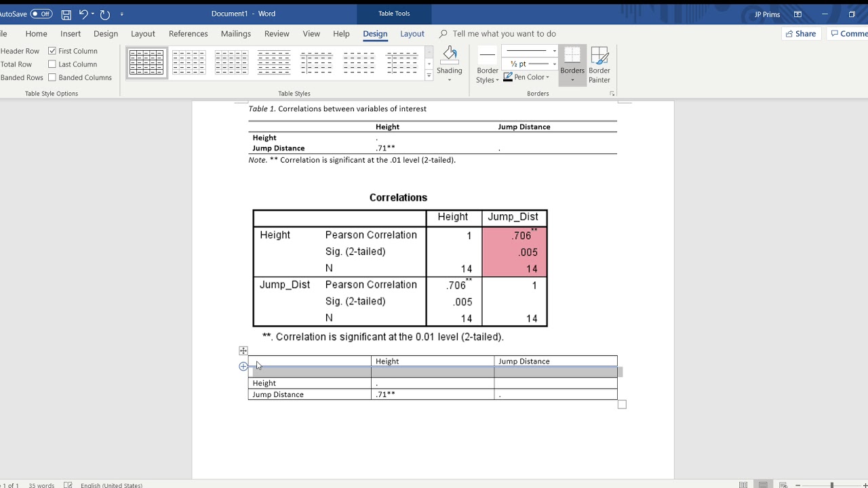Click the .71** cell in the bottom table

coord(433,394)
